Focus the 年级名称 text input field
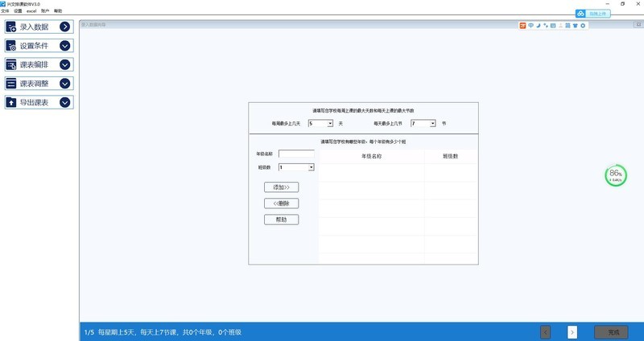The width and height of the screenshot is (644, 341). click(296, 154)
